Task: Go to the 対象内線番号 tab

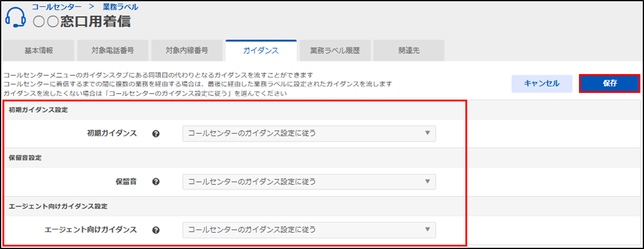Action: tap(187, 51)
